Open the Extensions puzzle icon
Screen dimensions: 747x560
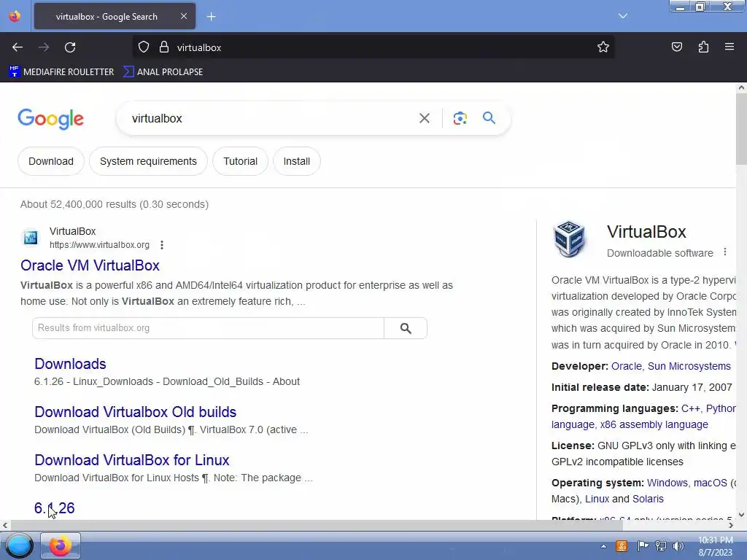[x=703, y=47]
